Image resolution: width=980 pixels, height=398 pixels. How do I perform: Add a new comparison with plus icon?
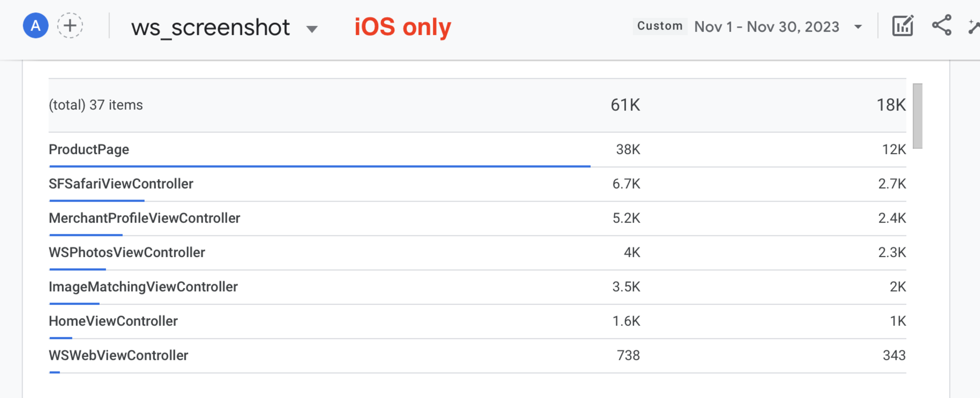coord(70,26)
